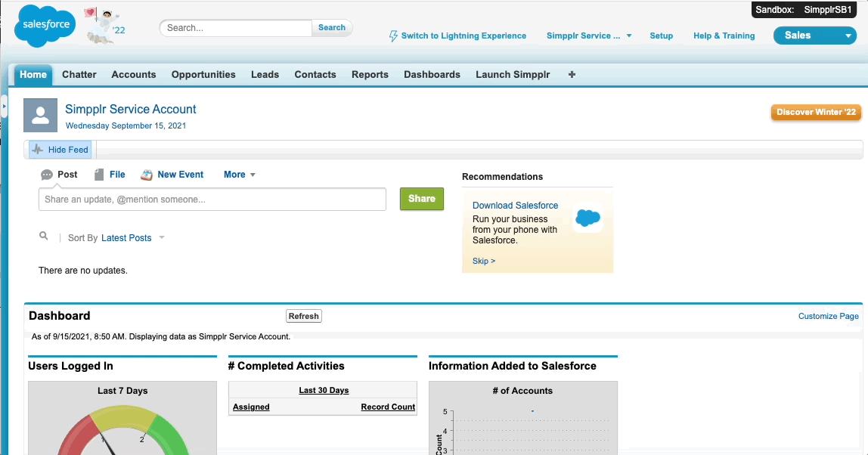Viewport: 868px width, 455px height.
Task: Click the Share an update text field
Action: 212,200
